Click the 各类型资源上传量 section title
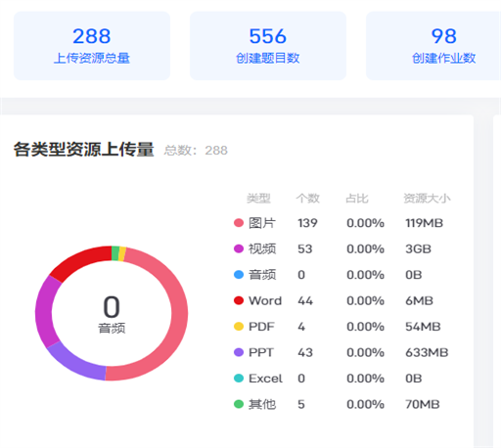Image resolution: width=501 pixels, height=448 pixels. tap(83, 150)
